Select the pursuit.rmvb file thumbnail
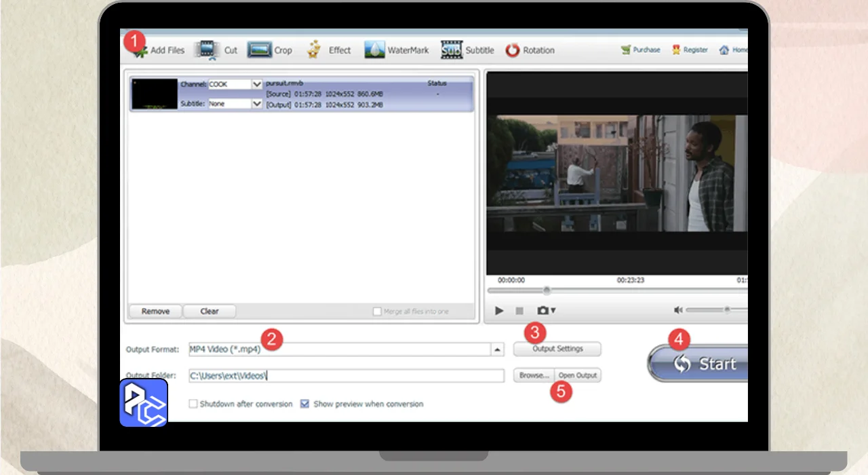Image resolution: width=868 pixels, height=475 pixels. [155, 94]
